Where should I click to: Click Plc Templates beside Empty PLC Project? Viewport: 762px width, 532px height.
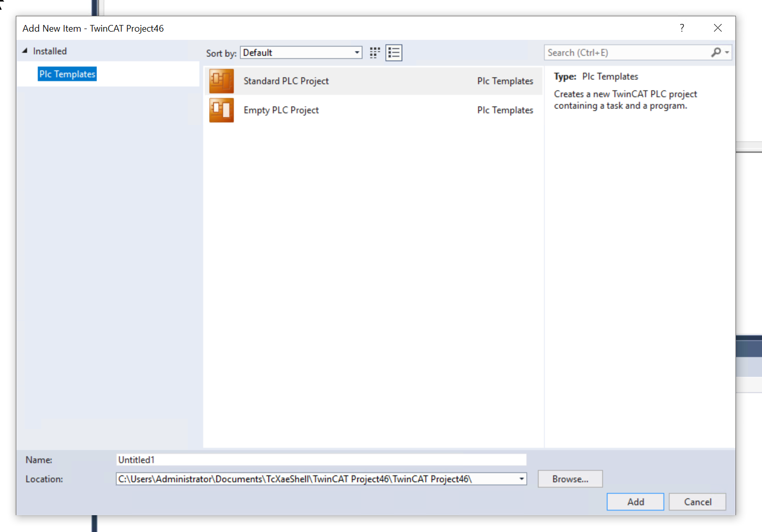pos(505,110)
